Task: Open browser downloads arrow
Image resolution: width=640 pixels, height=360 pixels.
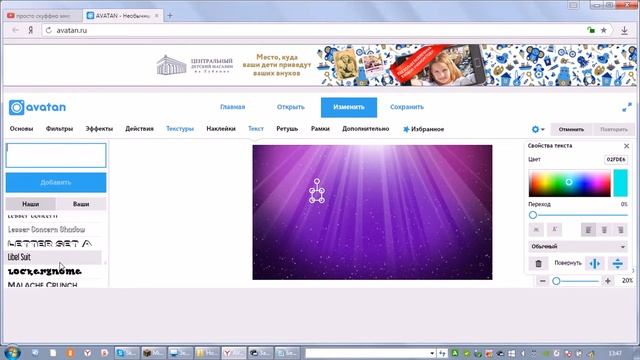Action: (624, 31)
